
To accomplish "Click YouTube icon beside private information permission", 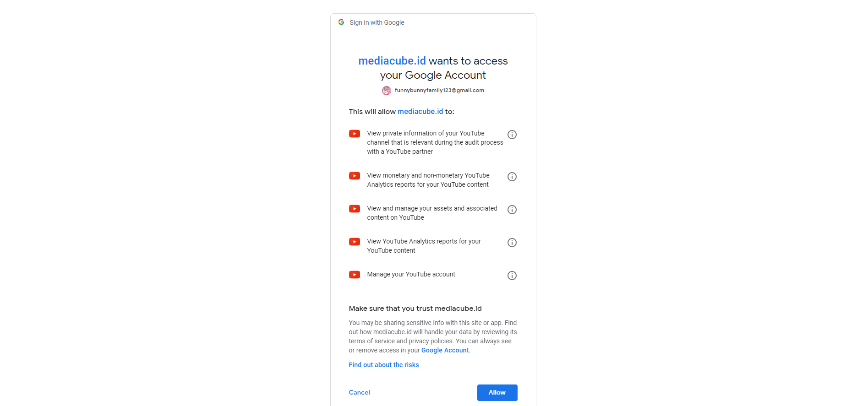I will 355,134.
